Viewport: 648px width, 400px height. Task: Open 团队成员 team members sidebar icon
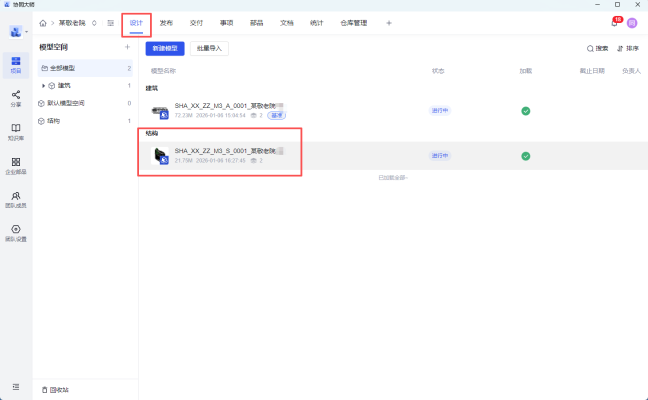click(x=16, y=199)
